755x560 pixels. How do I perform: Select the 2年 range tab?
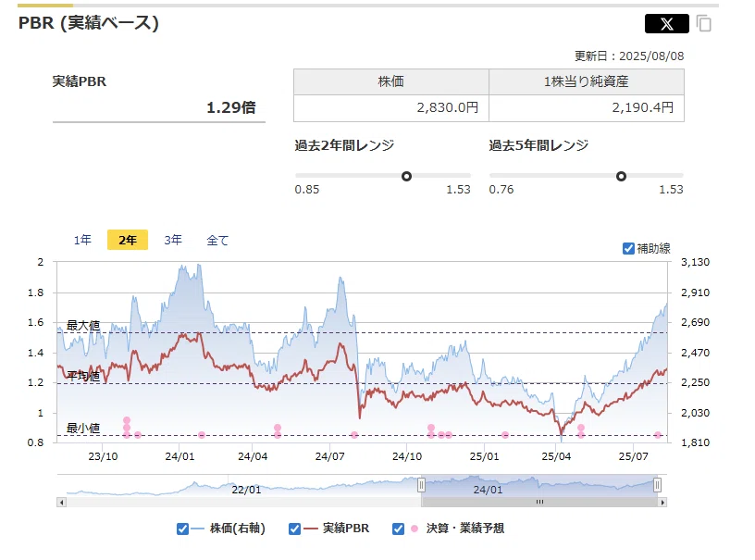coord(128,240)
